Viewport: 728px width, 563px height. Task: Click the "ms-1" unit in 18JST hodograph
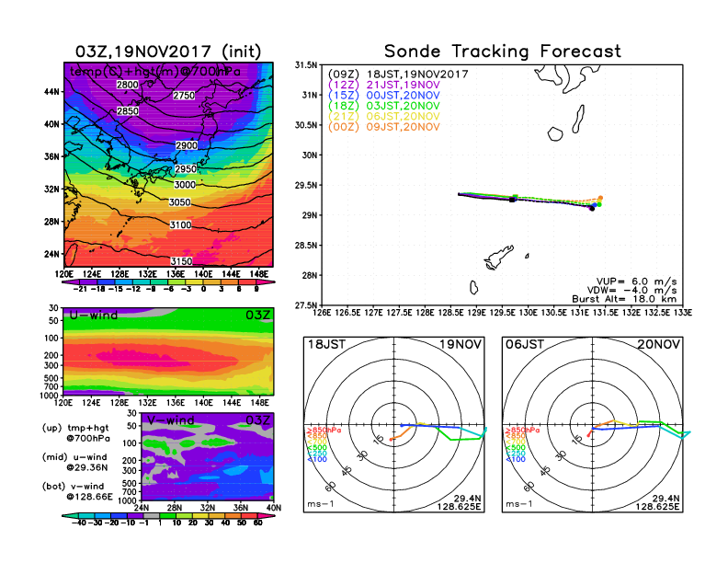[321, 504]
